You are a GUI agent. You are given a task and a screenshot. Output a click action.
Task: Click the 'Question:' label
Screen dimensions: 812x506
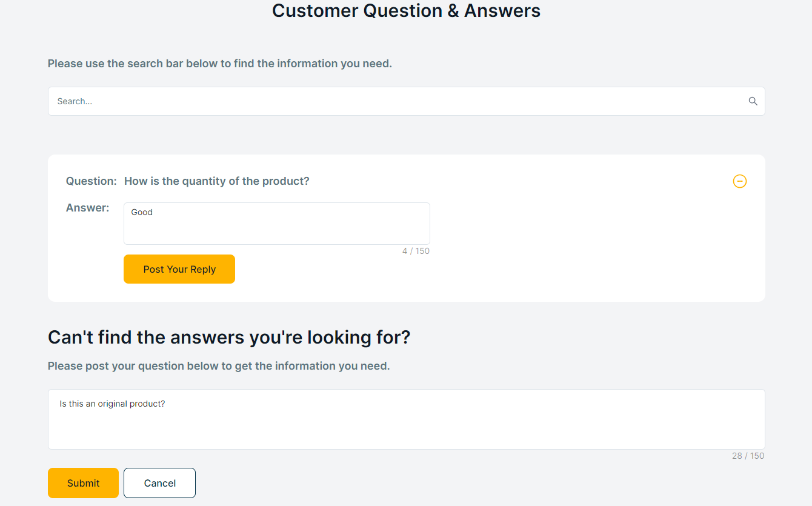[x=91, y=181]
